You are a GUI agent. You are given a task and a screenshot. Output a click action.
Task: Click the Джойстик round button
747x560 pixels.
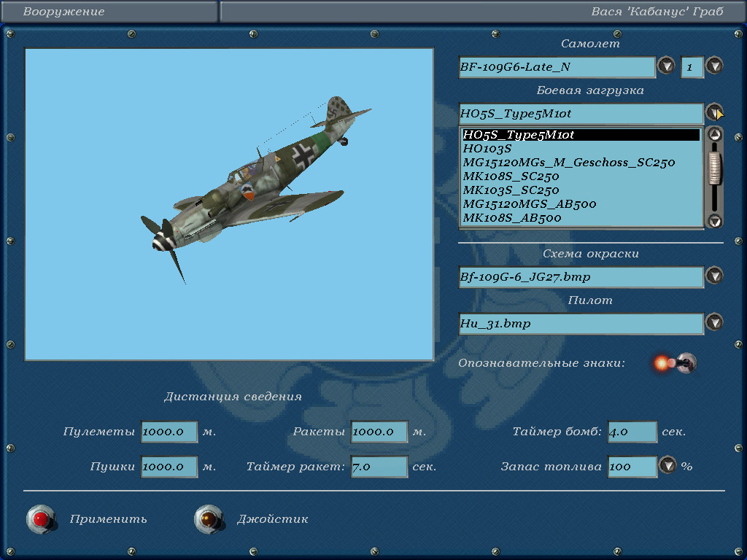pyautogui.click(x=209, y=518)
